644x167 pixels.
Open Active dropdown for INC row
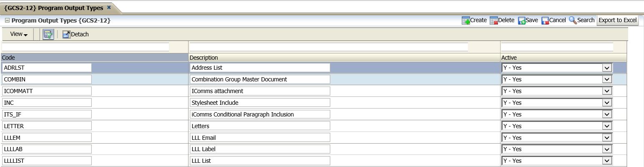click(607, 103)
